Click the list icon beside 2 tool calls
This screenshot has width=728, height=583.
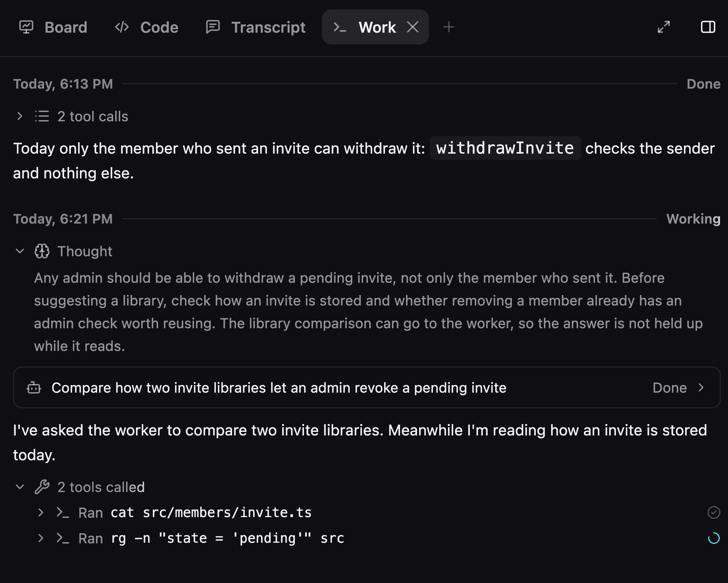click(x=42, y=117)
